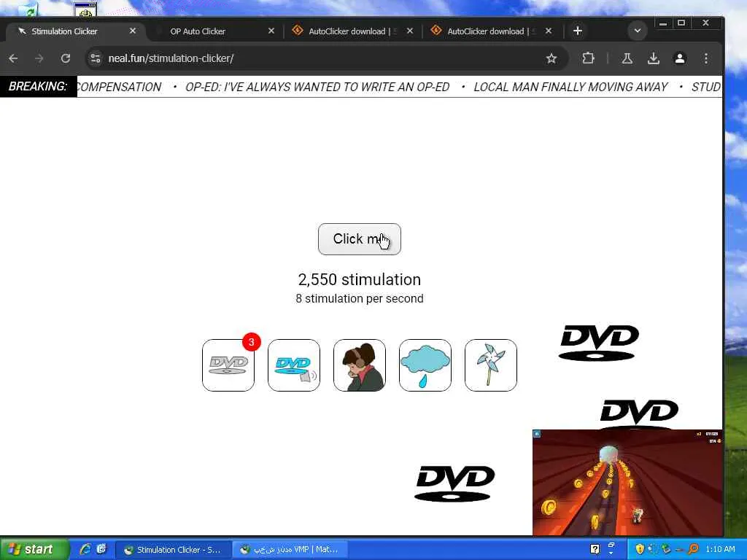Open the downloads icon

click(654, 58)
